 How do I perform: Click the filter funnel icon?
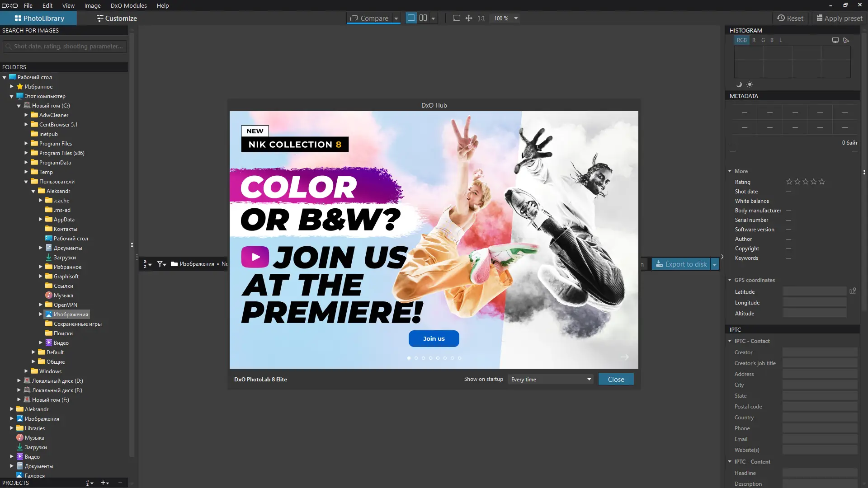(x=161, y=264)
